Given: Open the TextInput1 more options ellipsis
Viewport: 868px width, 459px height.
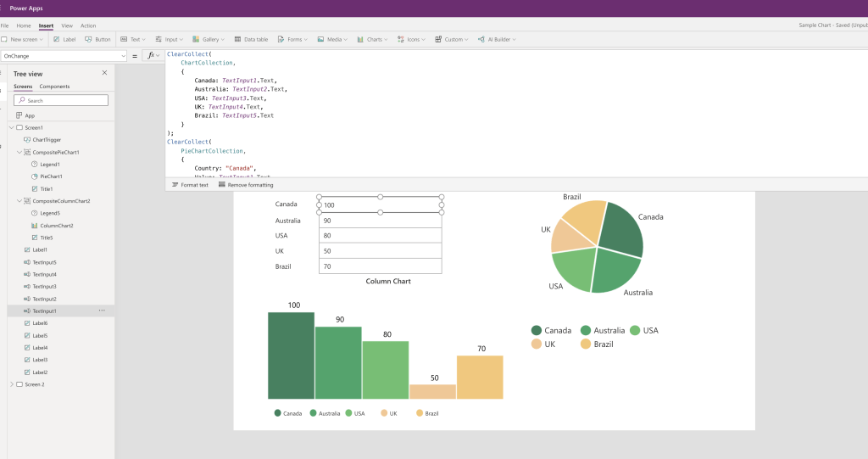Looking at the screenshot, I should click(103, 311).
